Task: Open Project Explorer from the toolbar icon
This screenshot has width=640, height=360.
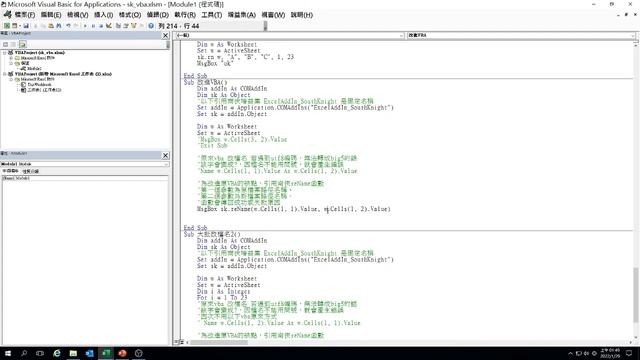Action: [118, 26]
